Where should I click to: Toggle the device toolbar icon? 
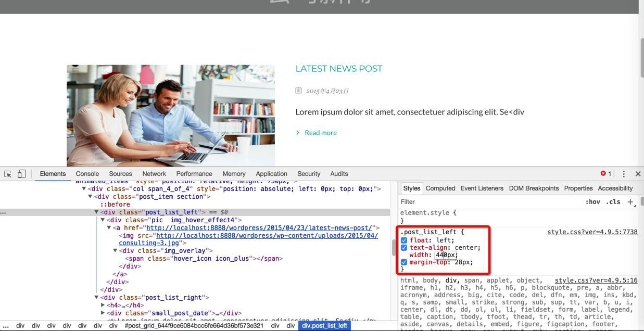pos(22,174)
